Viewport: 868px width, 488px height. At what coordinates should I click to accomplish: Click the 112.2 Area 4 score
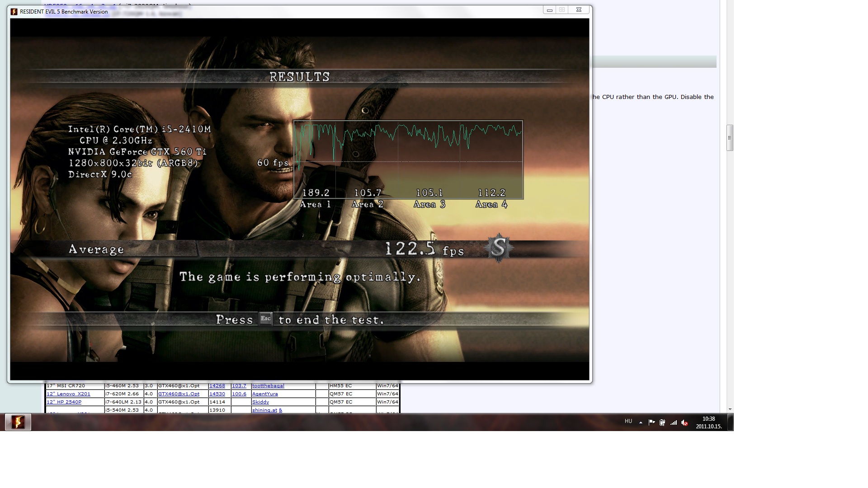pos(491,193)
